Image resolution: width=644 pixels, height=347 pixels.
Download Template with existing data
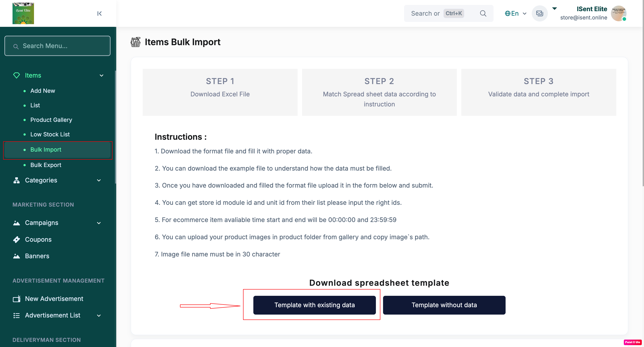pos(314,305)
